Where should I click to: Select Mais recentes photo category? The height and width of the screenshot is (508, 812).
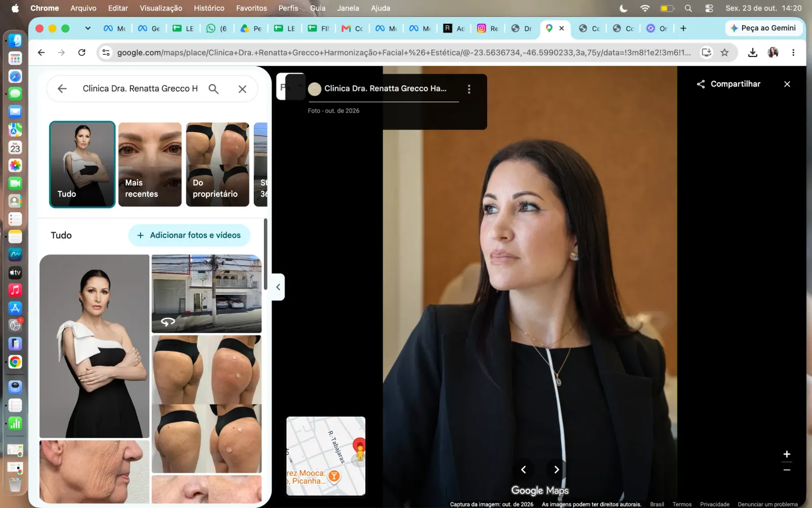tap(150, 164)
